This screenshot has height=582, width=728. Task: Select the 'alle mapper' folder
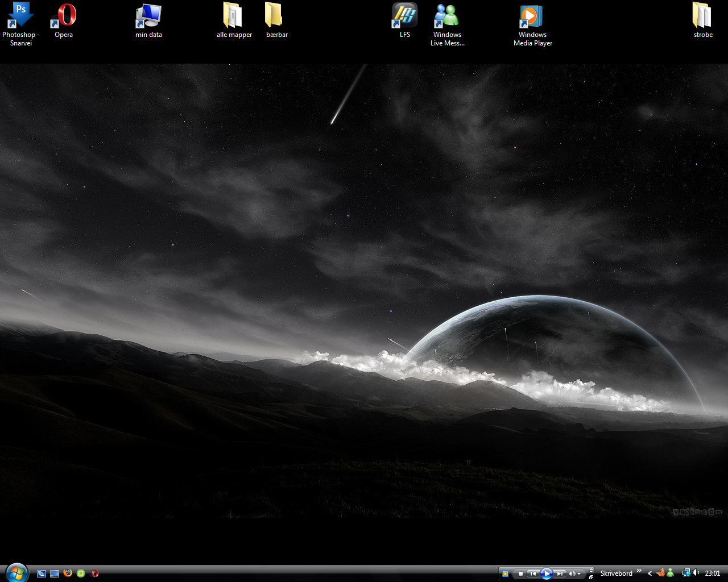(x=234, y=20)
